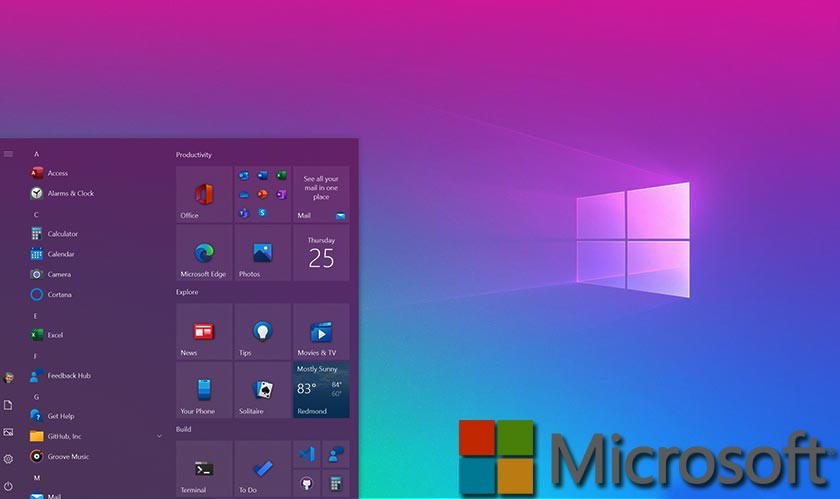
Task: Click the letter C header in app list
Action: click(x=36, y=215)
